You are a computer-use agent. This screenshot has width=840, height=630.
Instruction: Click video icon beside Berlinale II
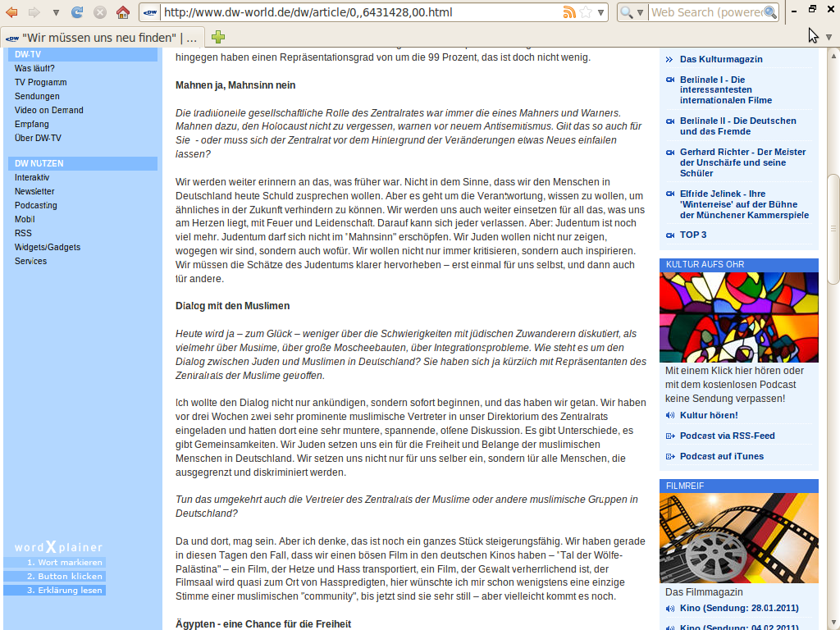click(669, 121)
